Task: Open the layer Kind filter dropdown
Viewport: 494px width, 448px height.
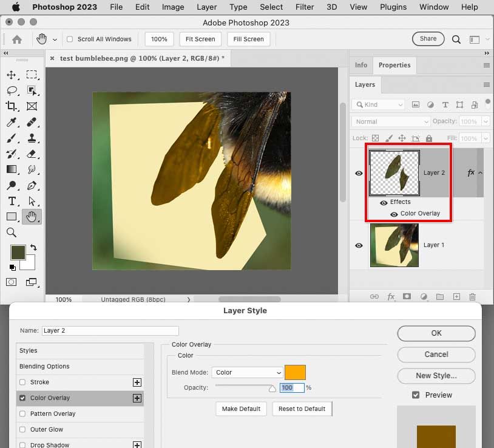Action: coord(379,104)
